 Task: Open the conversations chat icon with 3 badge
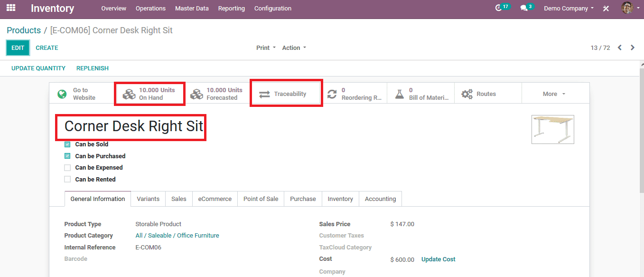527,8
